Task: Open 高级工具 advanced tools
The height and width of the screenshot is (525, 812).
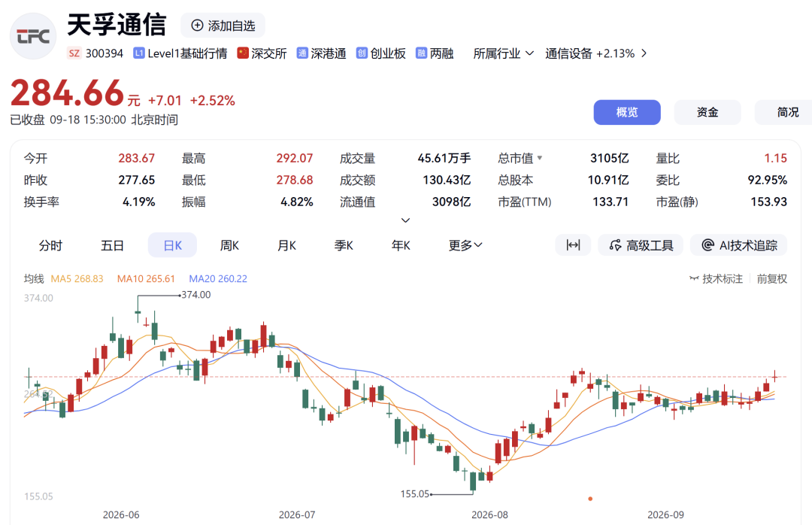Action: coord(641,245)
